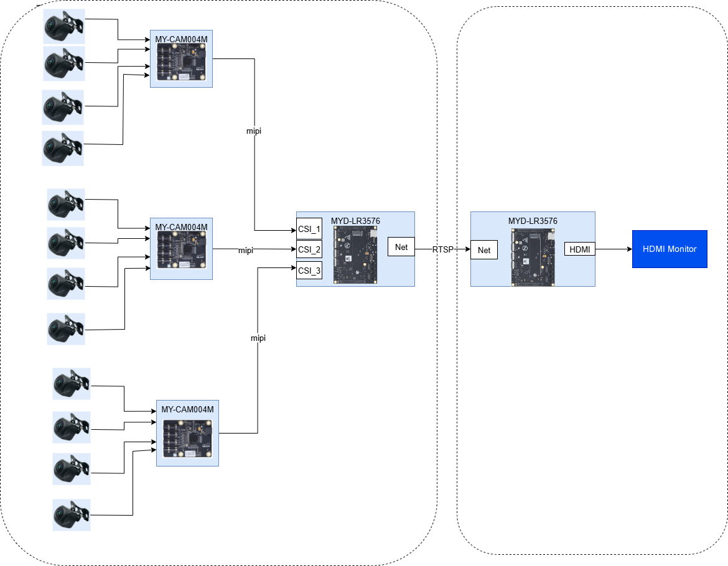
Task: Select the RTSP connection label
Action: tap(443, 249)
